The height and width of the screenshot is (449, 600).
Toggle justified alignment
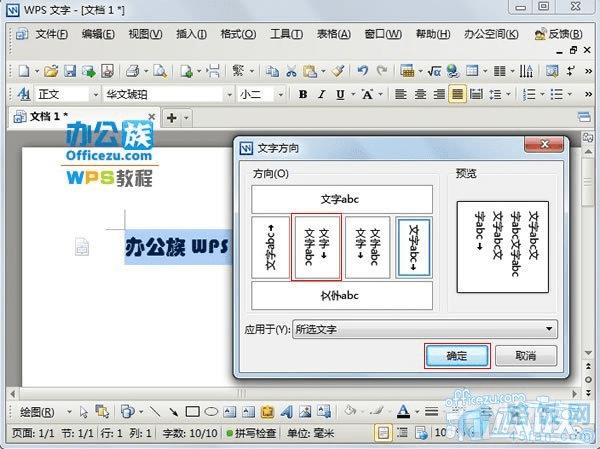click(x=458, y=94)
